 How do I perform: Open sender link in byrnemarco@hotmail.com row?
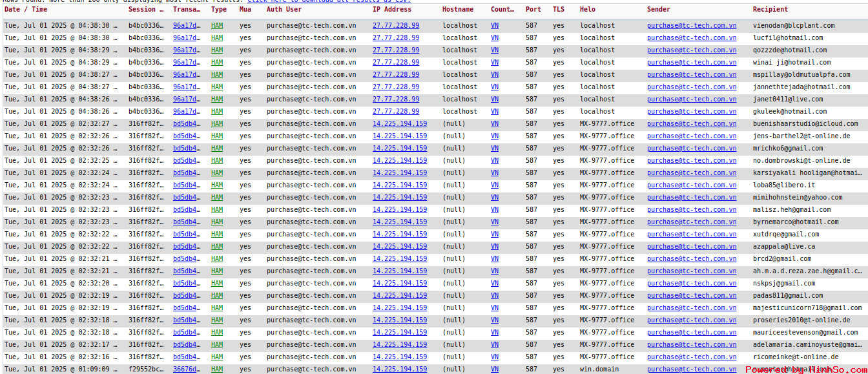[x=692, y=222]
